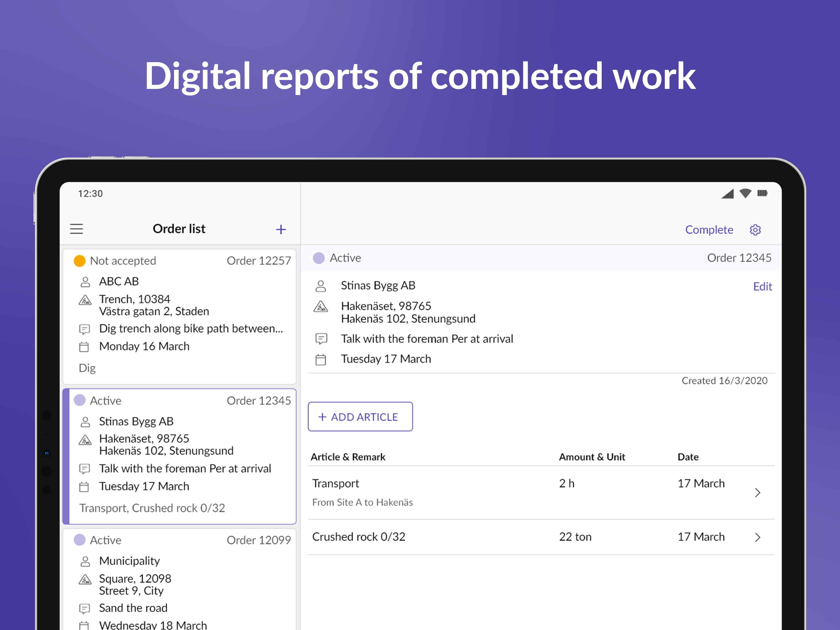
Task: Click Active status dot in detail header
Action: (x=319, y=258)
